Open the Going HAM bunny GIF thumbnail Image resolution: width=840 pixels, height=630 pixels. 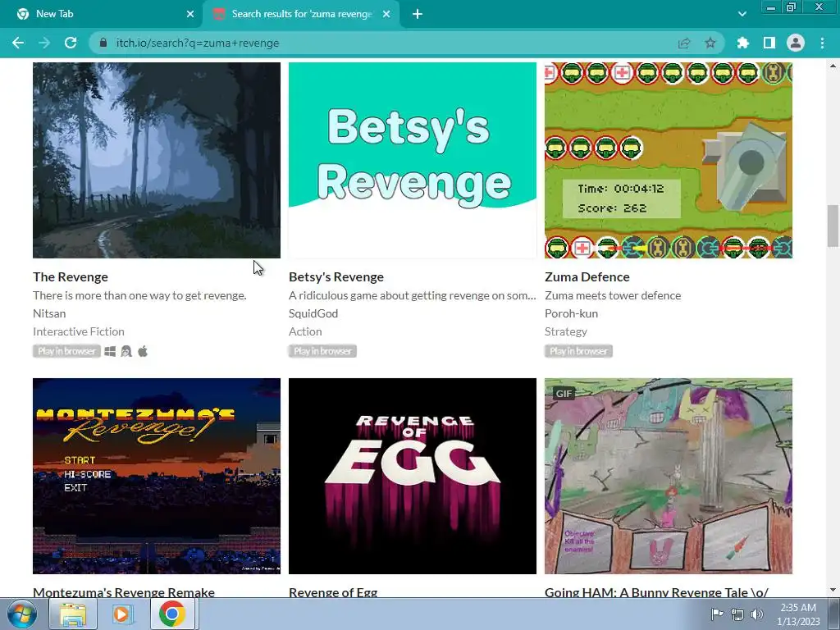669,477
